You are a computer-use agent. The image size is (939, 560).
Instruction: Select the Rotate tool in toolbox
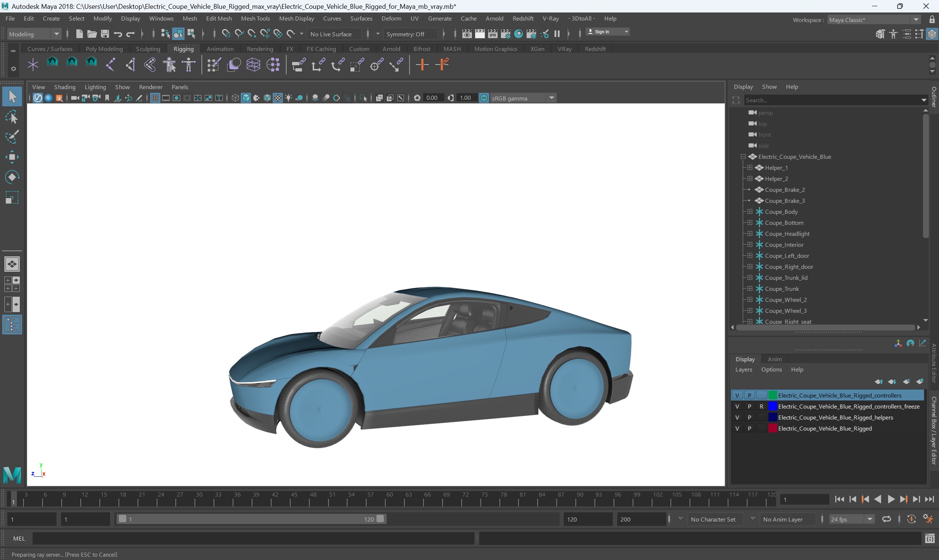point(12,177)
